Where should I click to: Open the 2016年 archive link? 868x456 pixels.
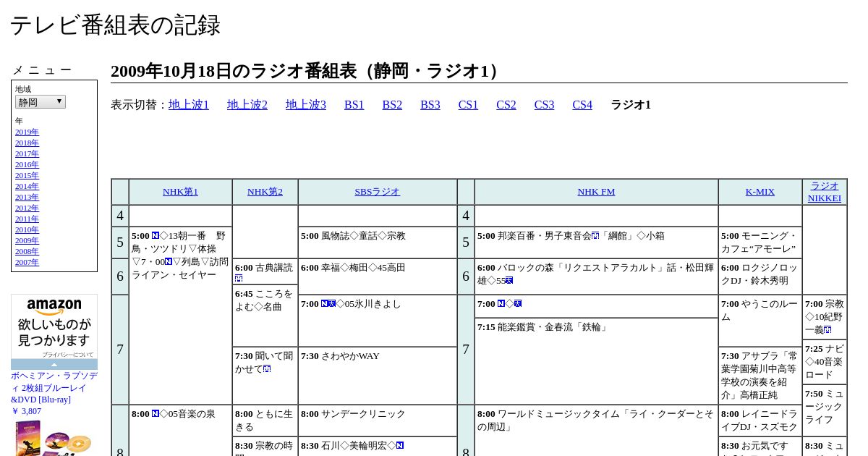pos(27,165)
